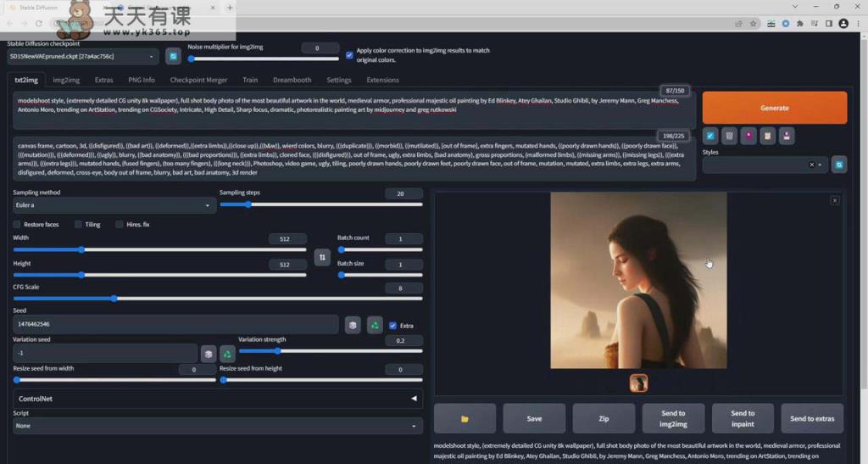Toggle Restore faces checkbox
Viewport: 868px width, 464px height.
17,224
